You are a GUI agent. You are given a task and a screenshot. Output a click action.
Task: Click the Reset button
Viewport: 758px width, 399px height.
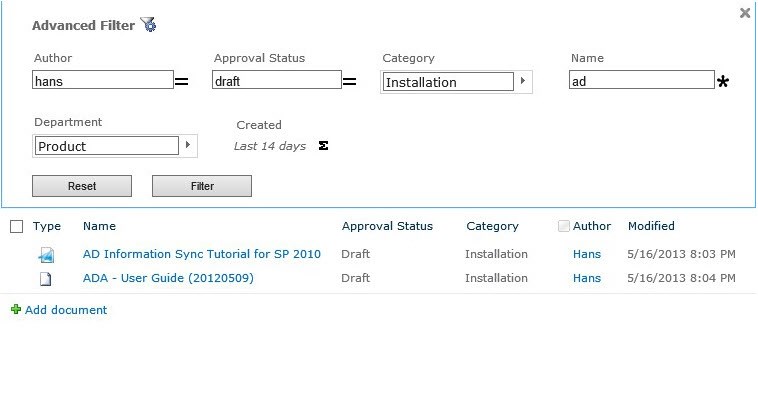82,186
